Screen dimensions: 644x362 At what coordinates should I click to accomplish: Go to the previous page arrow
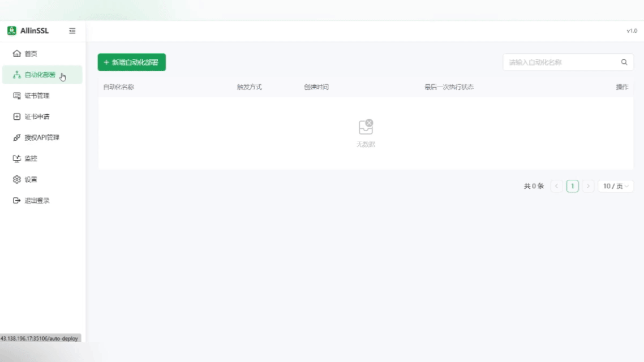tap(556, 186)
